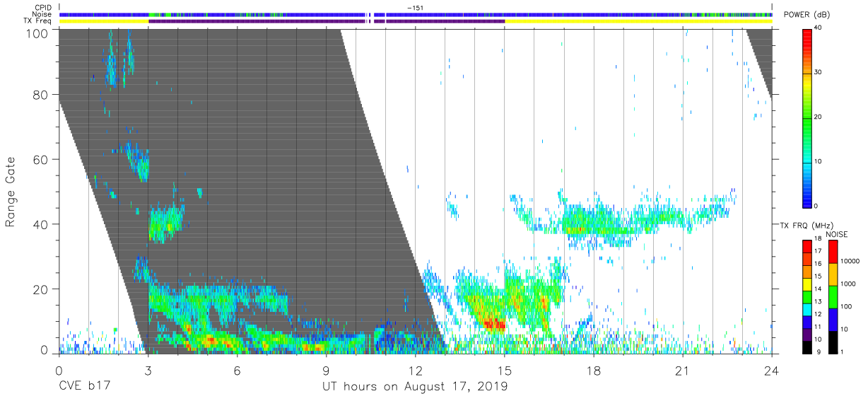Screen dimensions: 868x401
Task: Click range gate axis tick 20
Action: tap(40, 289)
